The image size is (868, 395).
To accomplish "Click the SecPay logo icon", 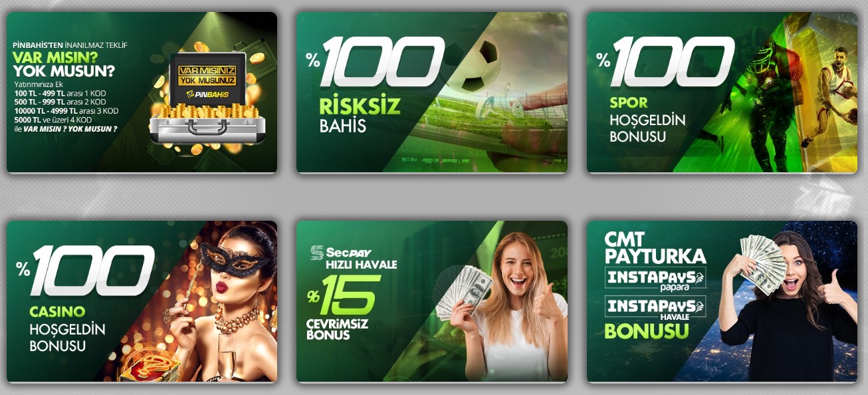I will coord(317,252).
